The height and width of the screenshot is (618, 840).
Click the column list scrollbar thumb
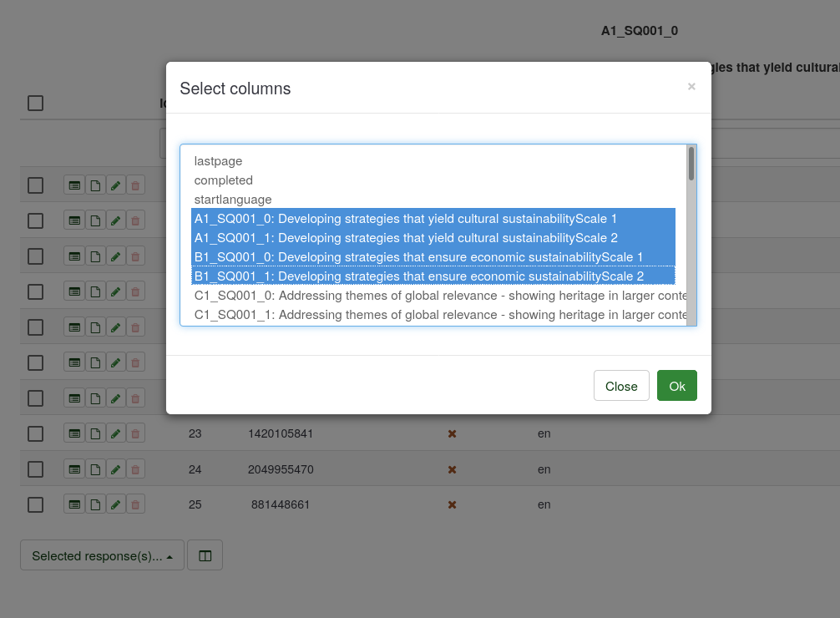[691, 164]
